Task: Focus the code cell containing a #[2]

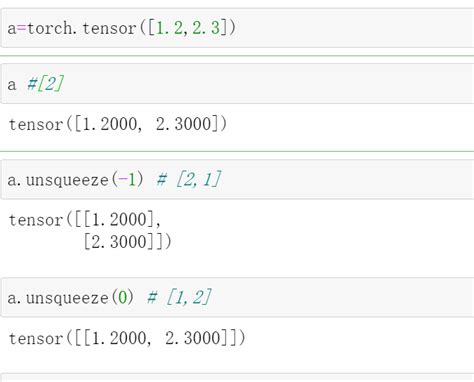Action: click(237, 84)
